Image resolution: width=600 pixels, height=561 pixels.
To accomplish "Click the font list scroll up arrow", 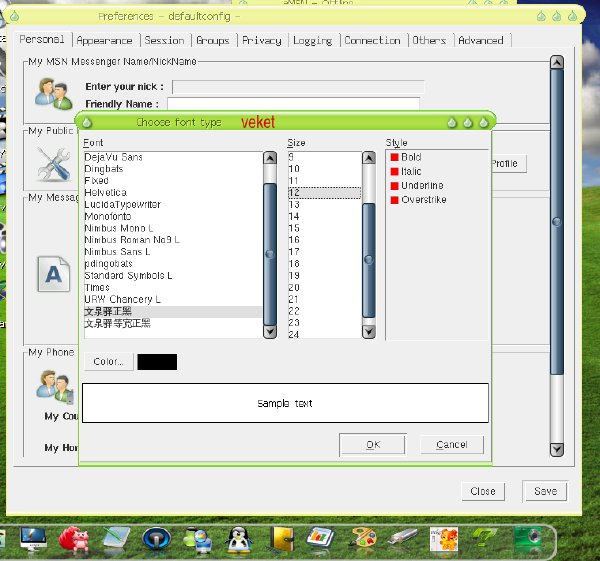I will coord(270,158).
